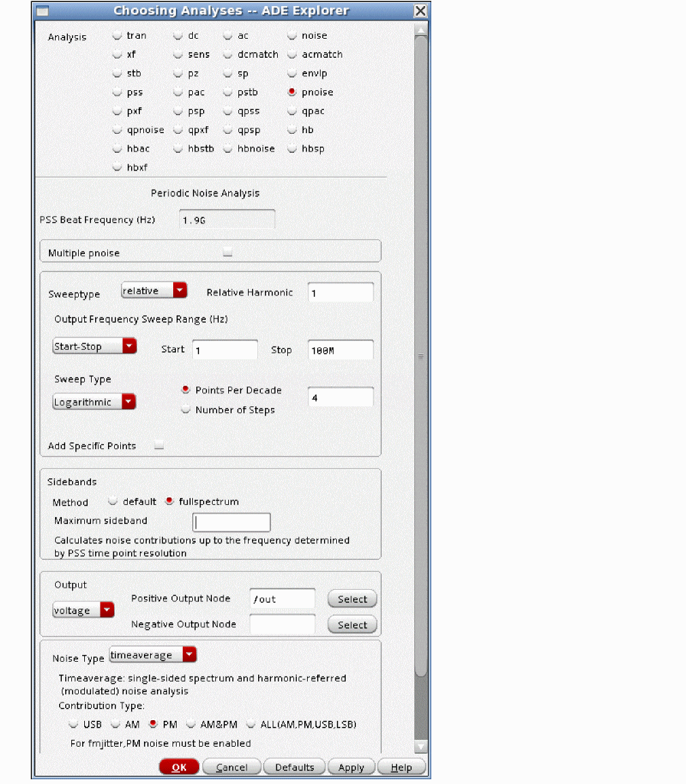This screenshot has height=784, width=686.
Task: Click the PSS Beat Frequency field
Action: coord(227,219)
